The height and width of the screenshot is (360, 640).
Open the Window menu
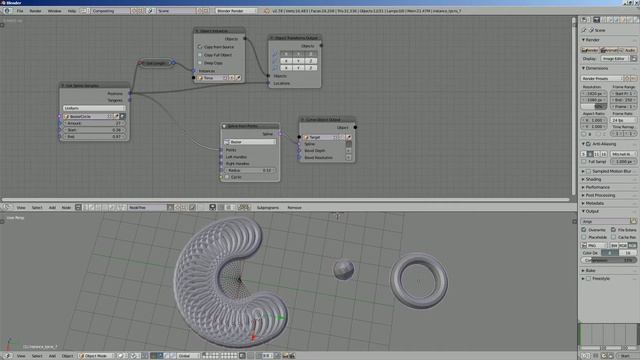pyautogui.click(x=54, y=11)
